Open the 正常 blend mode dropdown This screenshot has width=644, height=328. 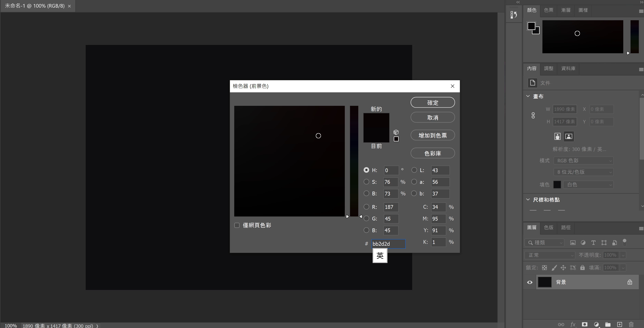(x=550, y=255)
